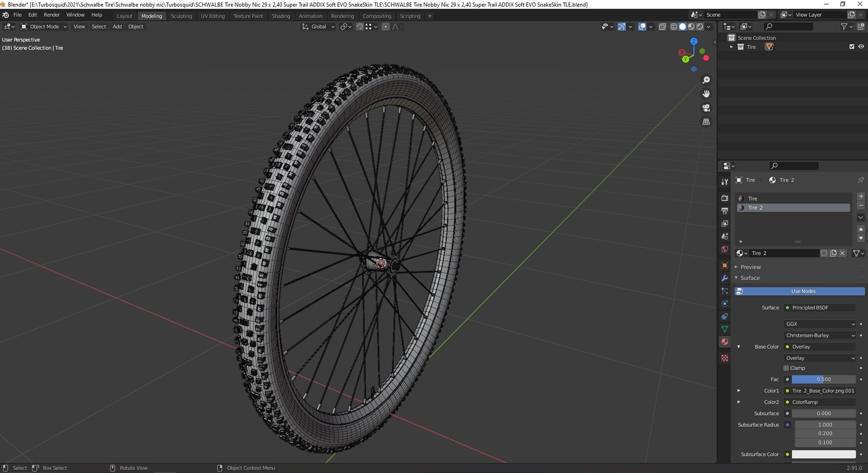Switch to UV Editing workspace tab

click(x=212, y=16)
